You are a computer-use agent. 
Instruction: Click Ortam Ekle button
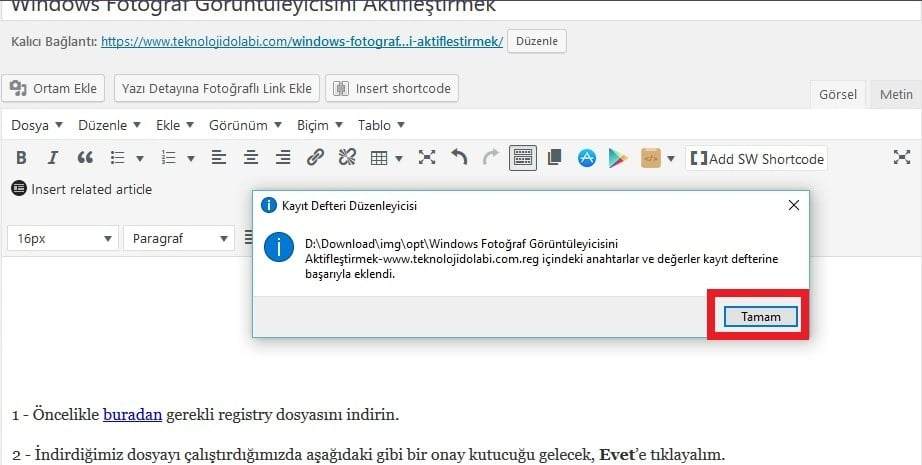click(x=53, y=88)
